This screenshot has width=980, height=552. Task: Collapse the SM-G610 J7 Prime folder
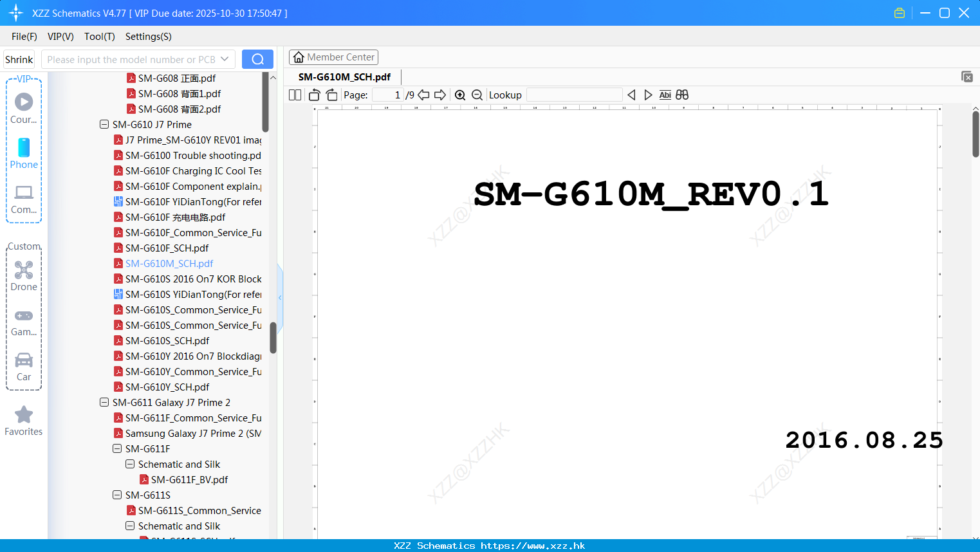pos(104,124)
